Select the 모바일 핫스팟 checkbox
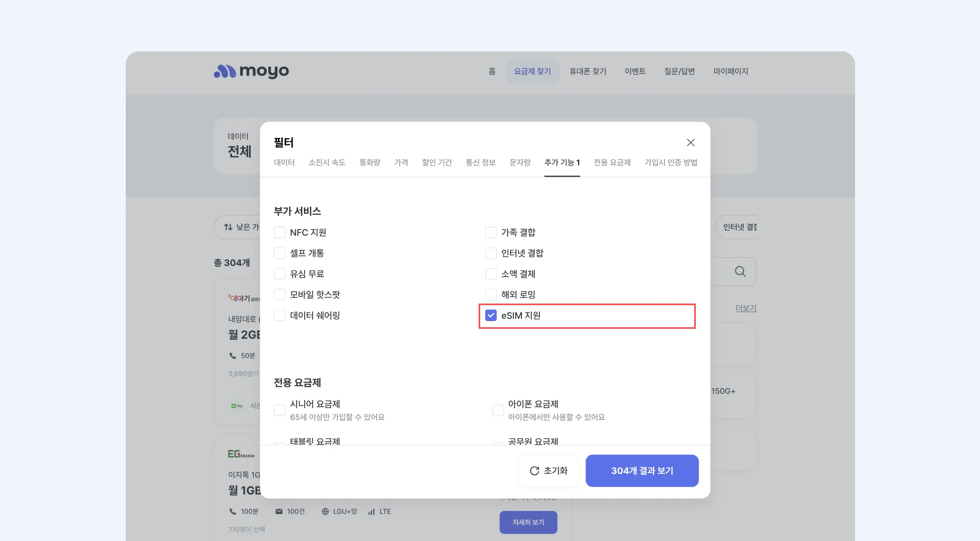980x541 pixels. pyautogui.click(x=280, y=295)
